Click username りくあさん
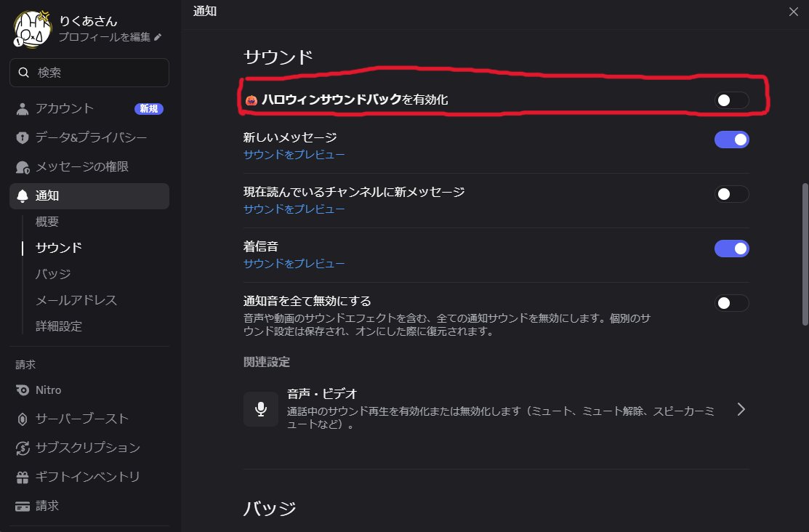 click(x=88, y=21)
